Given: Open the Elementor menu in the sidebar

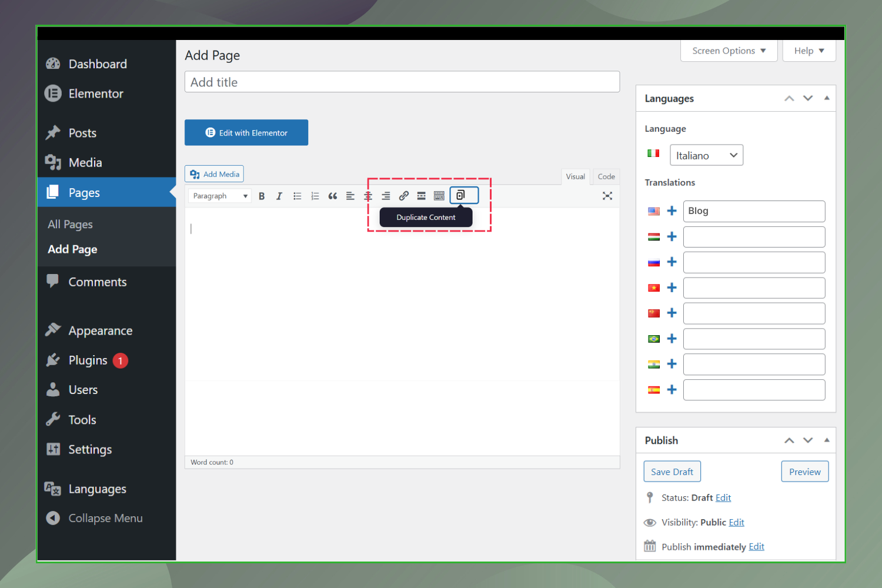Looking at the screenshot, I should [96, 93].
